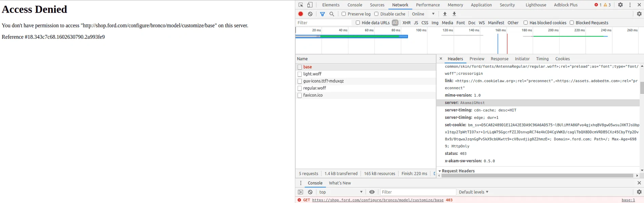The image size is (644, 203).
Task: Open the base:1 source link
Action: (x=628, y=200)
